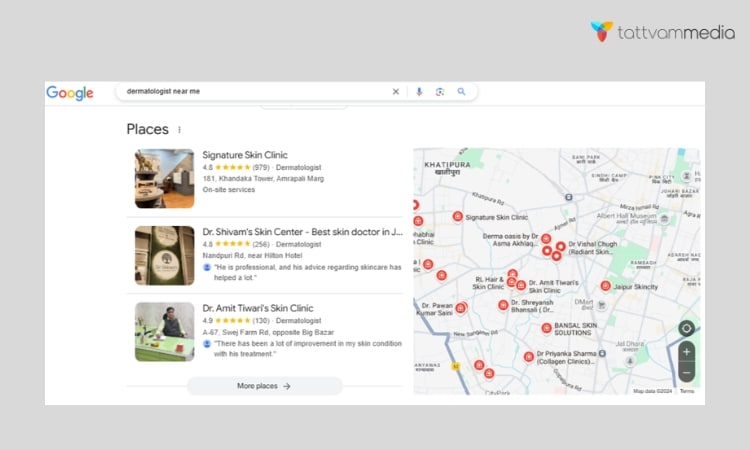Screen dimensions: 750x450
Task: Click the '181, Khandaka Tower, Amrapali Marg' address
Action: pyautogui.click(x=263, y=178)
